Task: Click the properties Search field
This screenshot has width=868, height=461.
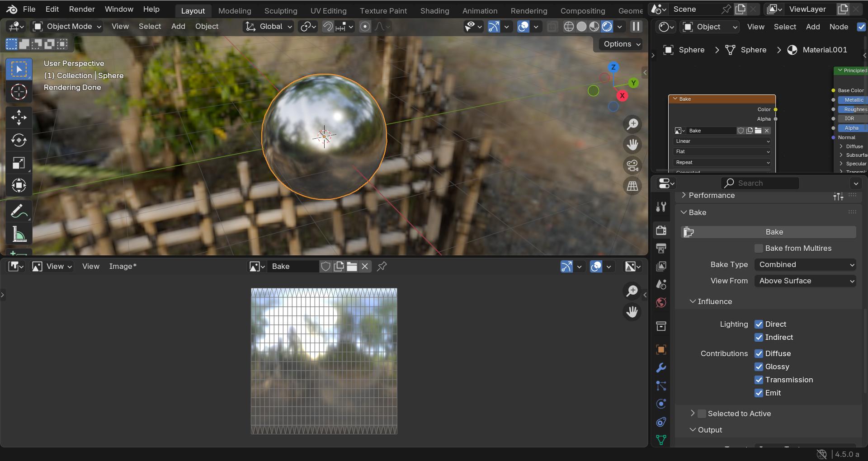Action: (760, 183)
